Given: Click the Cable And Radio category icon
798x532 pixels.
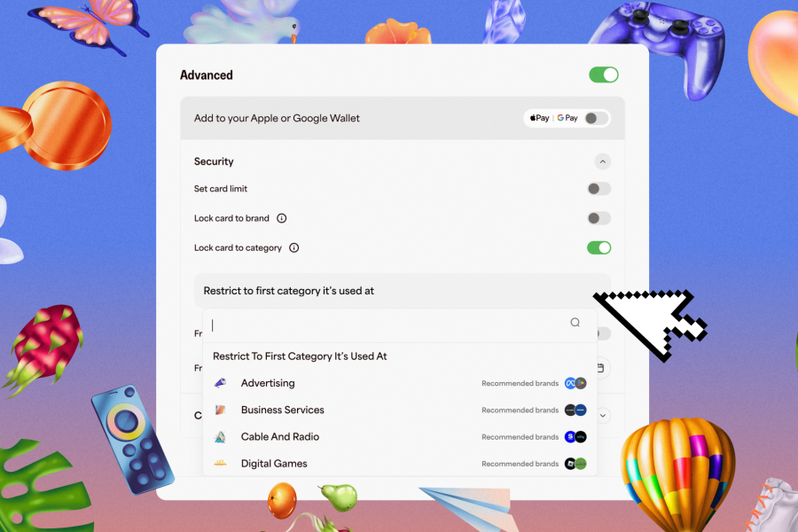Looking at the screenshot, I should click(221, 437).
